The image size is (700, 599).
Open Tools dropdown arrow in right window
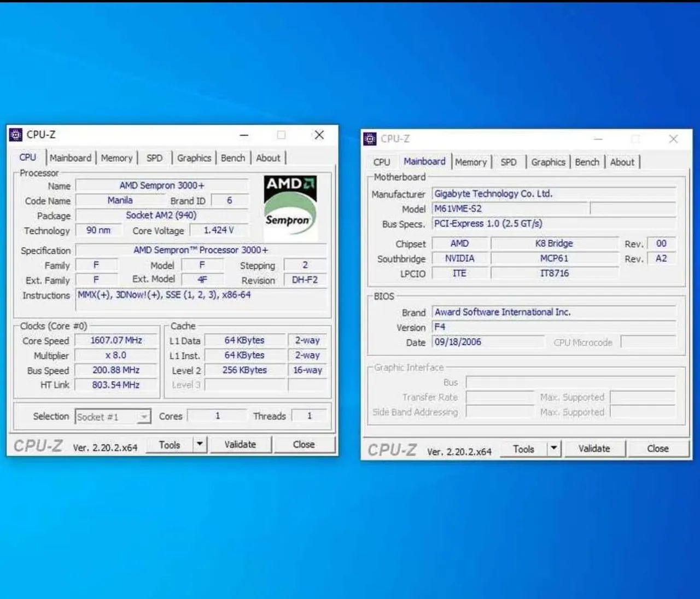point(554,449)
